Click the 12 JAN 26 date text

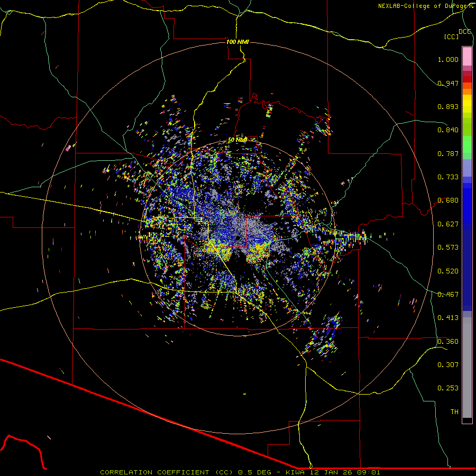pyautogui.click(x=331, y=472)
